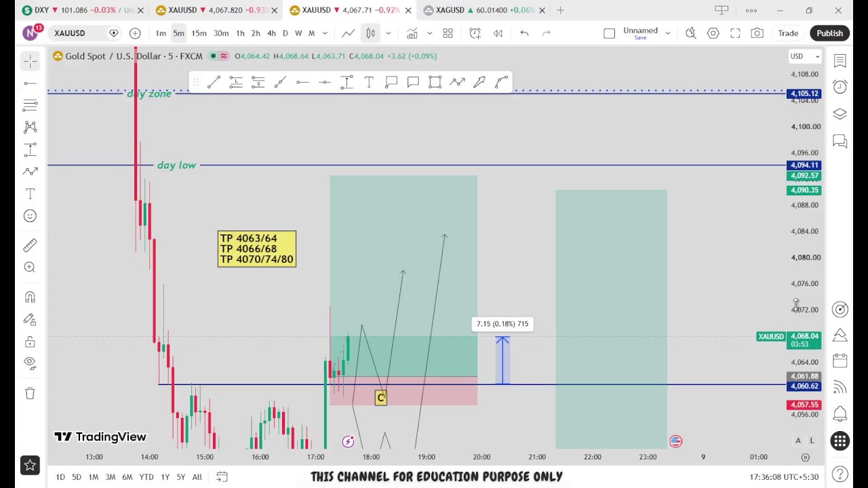The image size is (868, 488).
Task: Activate the Zoom In magnifier tool
Action: [x=30, y=267]
